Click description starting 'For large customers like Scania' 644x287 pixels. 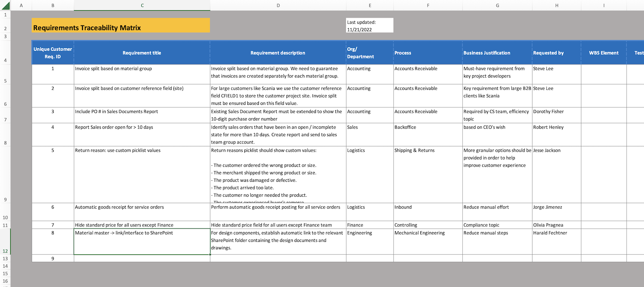[278, 96]
